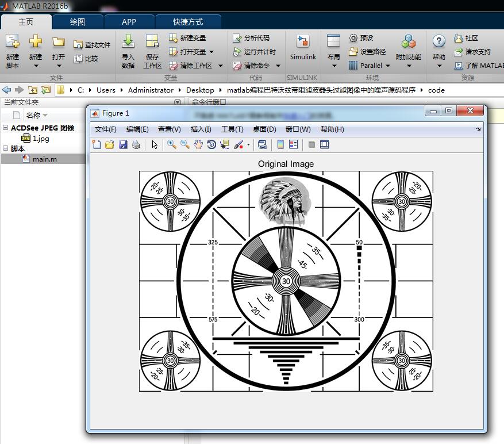
Task: Click the Help (帮助) question mark icon
Action: [438, 41]
